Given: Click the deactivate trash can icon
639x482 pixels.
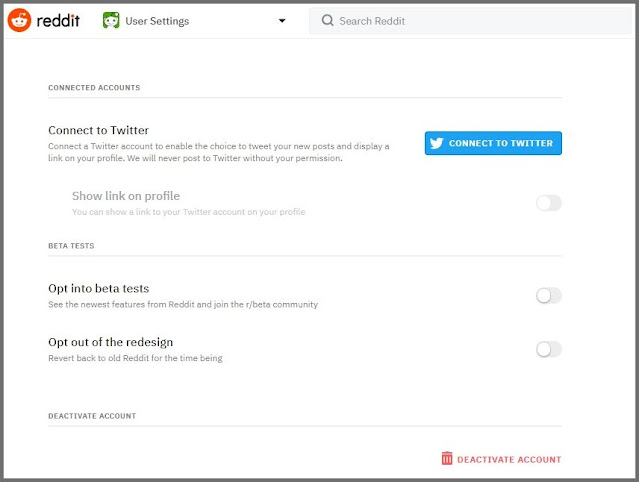Looking at the screenshot, I should [447, 459].
